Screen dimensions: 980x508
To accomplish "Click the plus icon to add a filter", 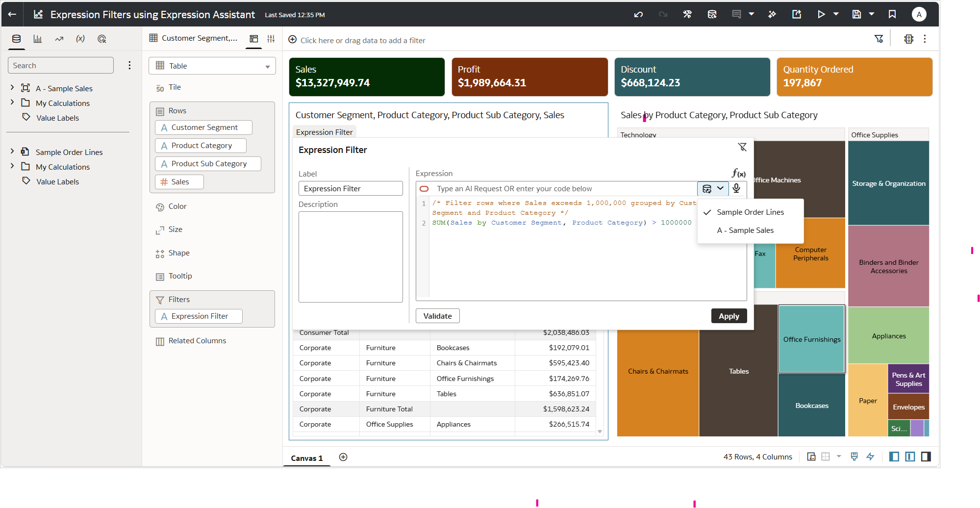I will 293,39.
